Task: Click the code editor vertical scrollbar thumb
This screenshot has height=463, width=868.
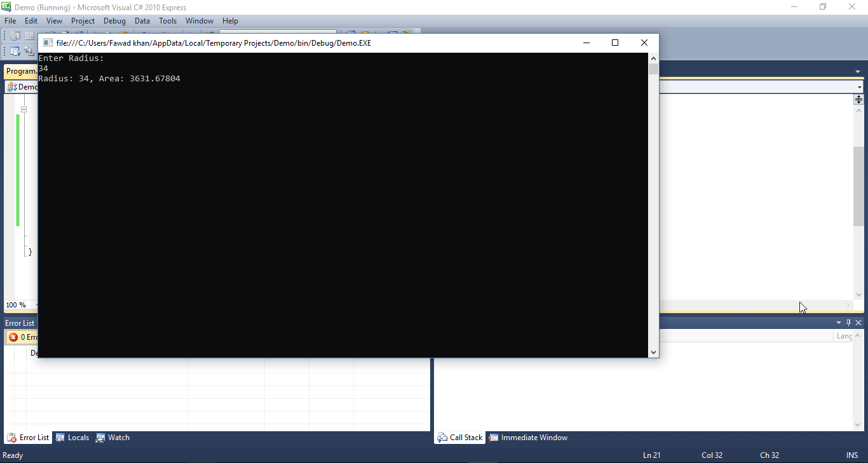Action: 858,186
